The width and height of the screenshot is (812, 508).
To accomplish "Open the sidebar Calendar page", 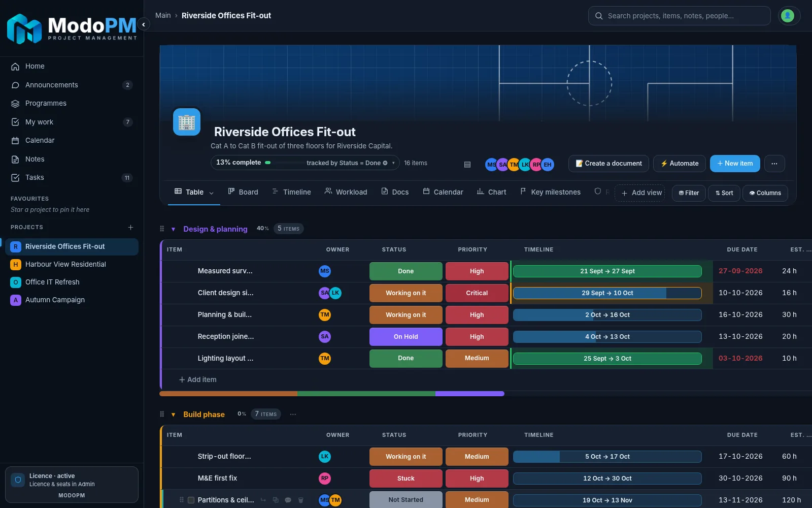I will [72, 140].
